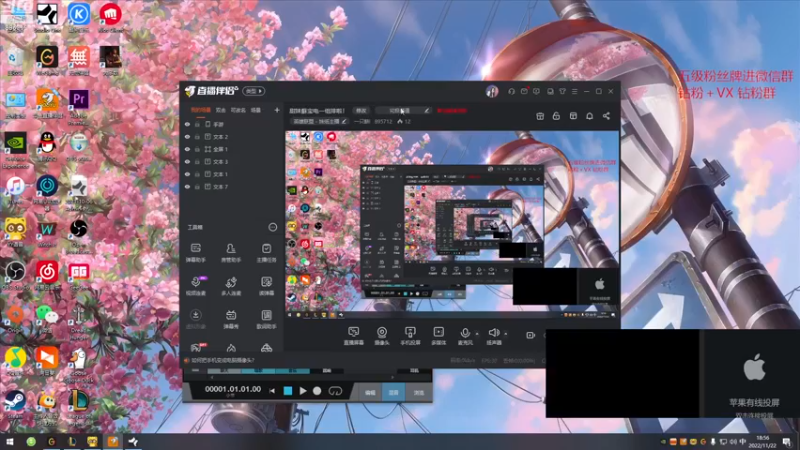Screen dimensions: 800x450
Task: Click the 00001.01.01.00 position display
Action: [233, 389]
